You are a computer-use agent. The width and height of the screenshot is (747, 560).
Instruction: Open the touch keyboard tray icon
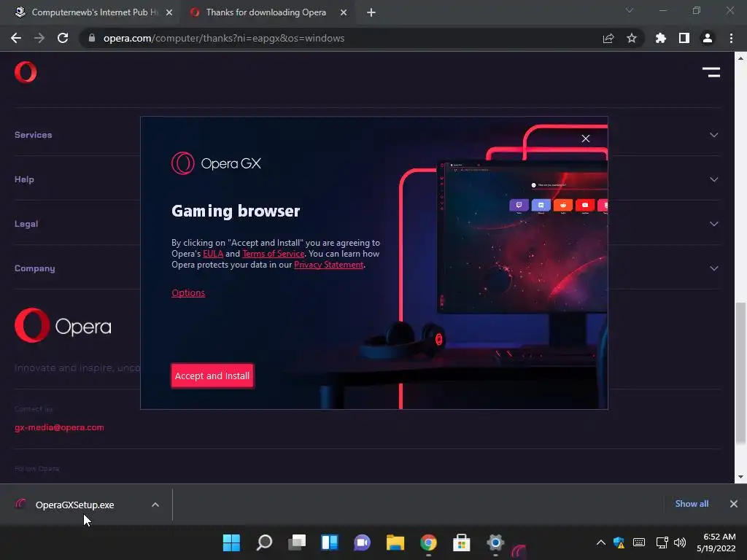point(639,542)
